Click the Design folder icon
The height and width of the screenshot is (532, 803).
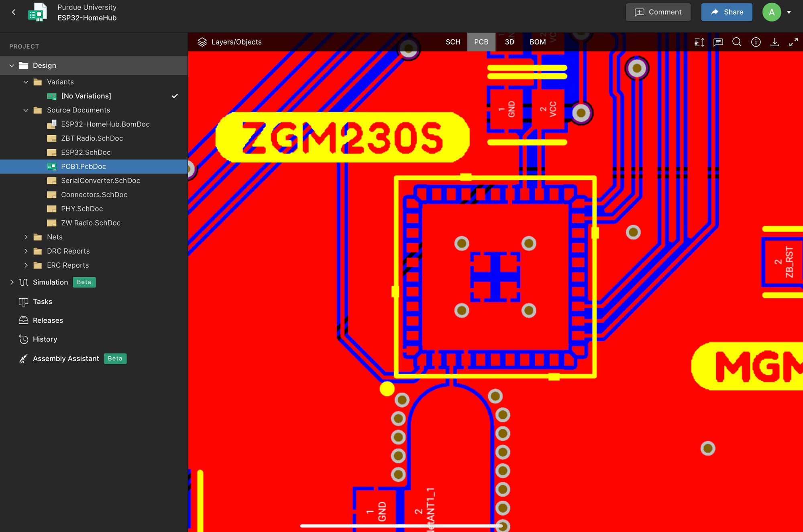tap(24, 65)
